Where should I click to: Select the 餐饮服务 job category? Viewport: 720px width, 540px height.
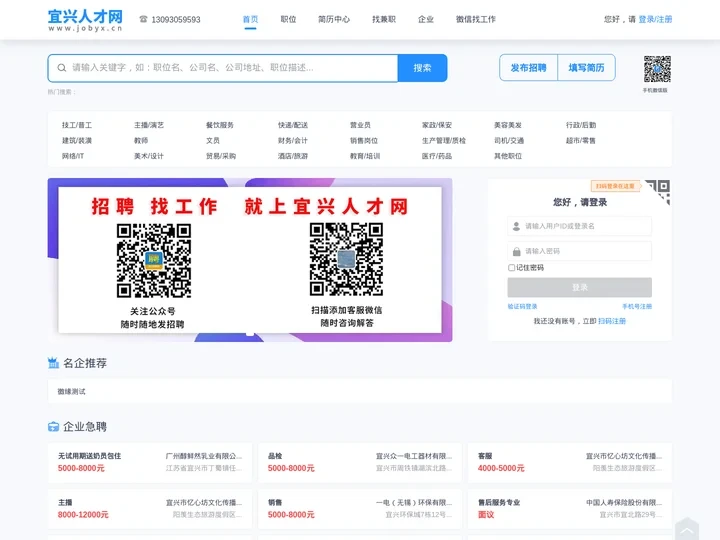[x=219, y=125]
